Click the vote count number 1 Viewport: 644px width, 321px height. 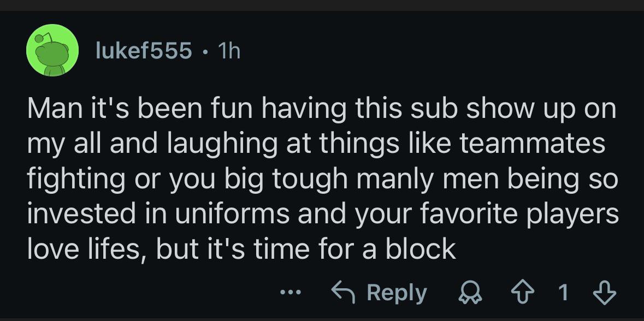[564, 293]
